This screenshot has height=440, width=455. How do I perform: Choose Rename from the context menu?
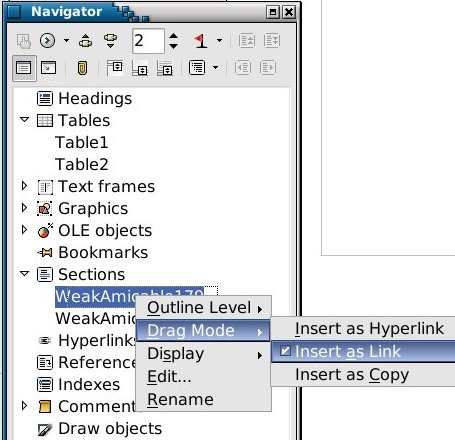204,399
